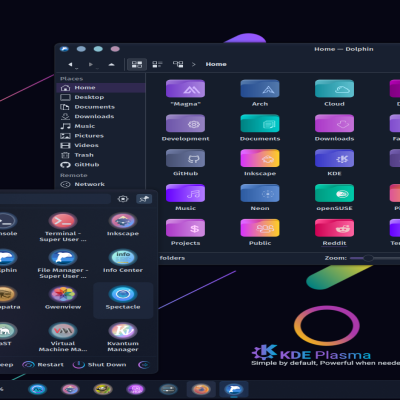The height and width of the screenshot is (400, 400).
Task: Open the first blue taskbar app icon
Action: pyautogui.click(x=37, y=389)
